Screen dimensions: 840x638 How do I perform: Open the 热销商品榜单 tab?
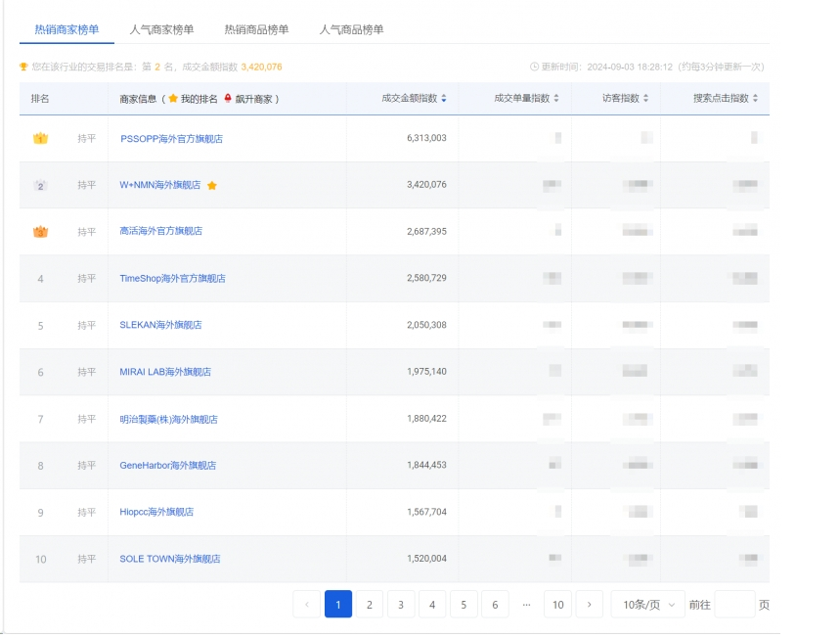256,29
